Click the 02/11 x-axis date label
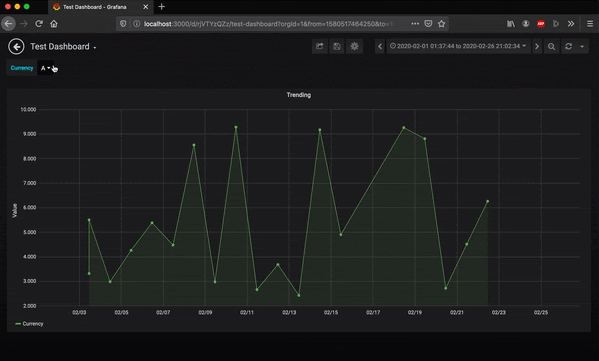The width and height of the screenshot is (599, 361). pos(247,312)
